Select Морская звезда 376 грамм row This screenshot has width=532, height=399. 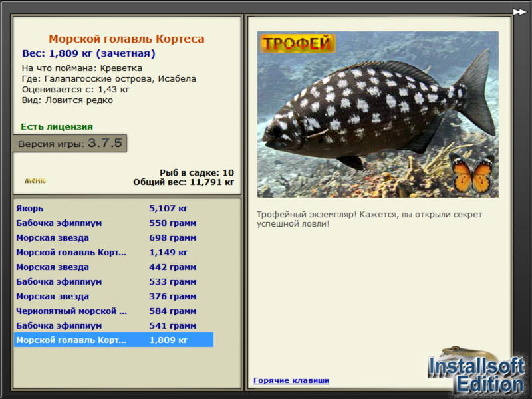114,296
